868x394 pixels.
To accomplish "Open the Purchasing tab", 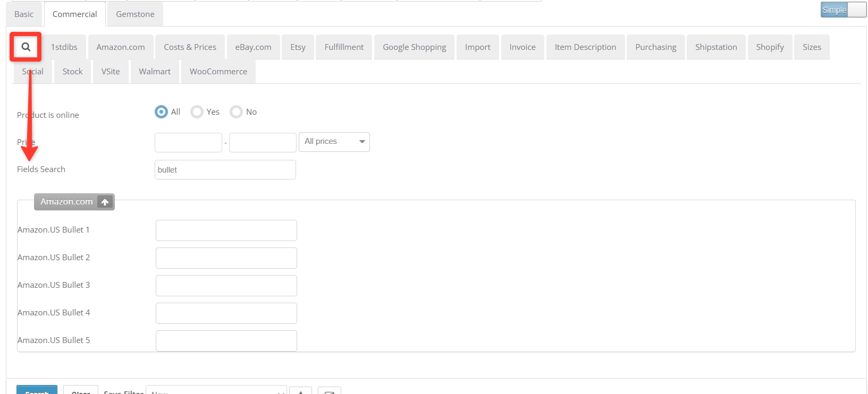I will pos(656,47).
